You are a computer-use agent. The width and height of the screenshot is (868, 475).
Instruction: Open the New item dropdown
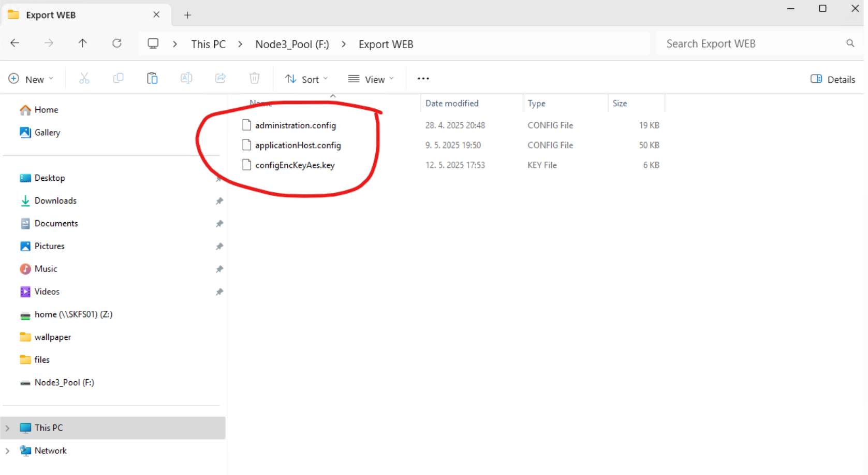click(x=31, y=79)
